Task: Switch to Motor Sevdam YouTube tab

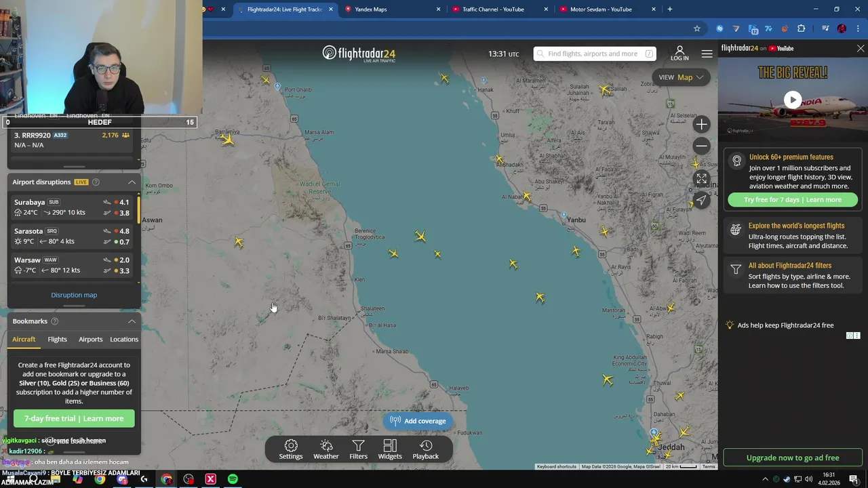Action: [607, 9]
